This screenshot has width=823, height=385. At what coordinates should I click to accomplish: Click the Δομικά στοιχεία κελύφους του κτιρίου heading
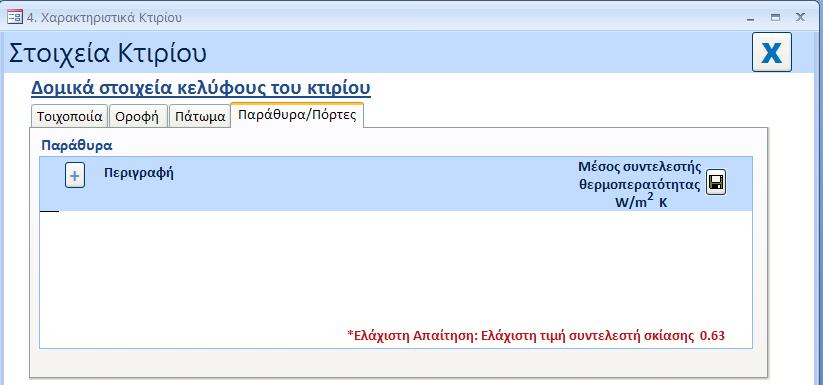click(201, 88)
